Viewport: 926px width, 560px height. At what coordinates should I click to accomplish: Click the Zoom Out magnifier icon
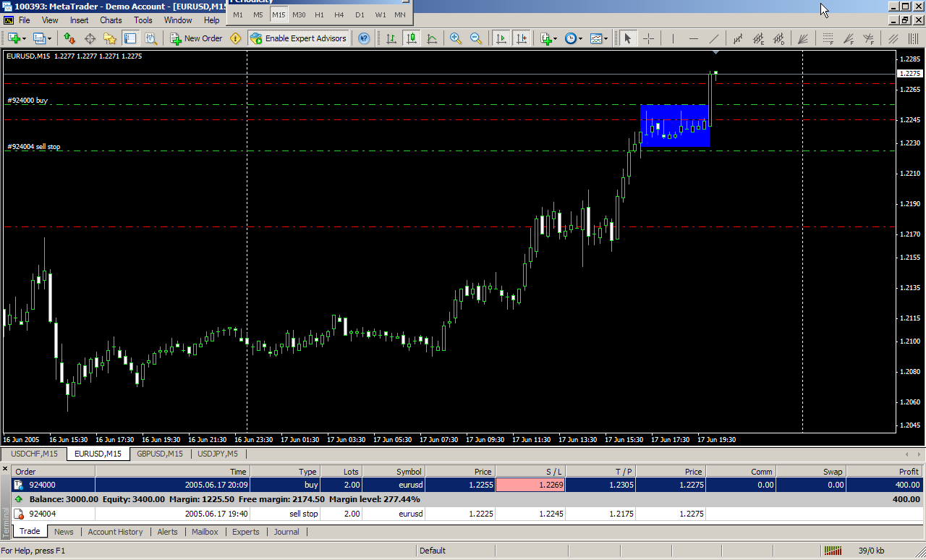tap(476, 38)
